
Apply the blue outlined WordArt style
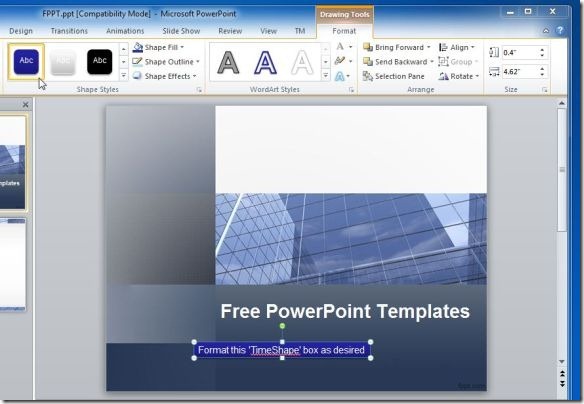265,63
